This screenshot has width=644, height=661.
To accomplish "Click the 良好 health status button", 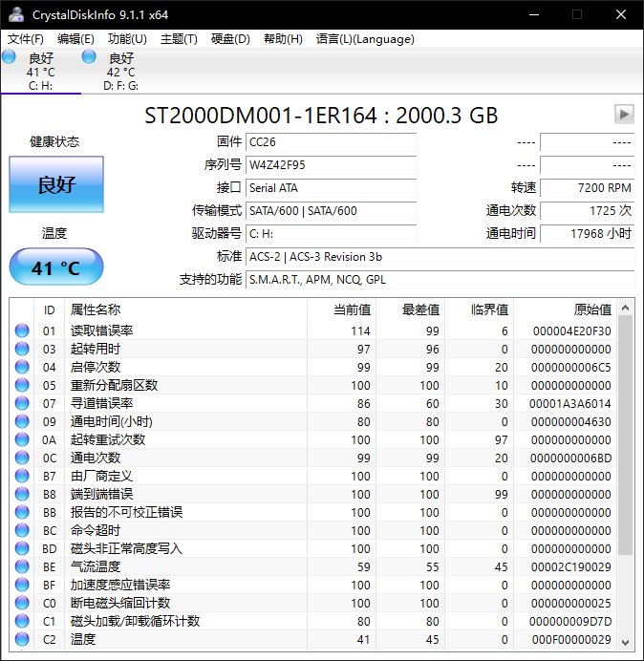I will pyautogui.click(x=56, y=184).
